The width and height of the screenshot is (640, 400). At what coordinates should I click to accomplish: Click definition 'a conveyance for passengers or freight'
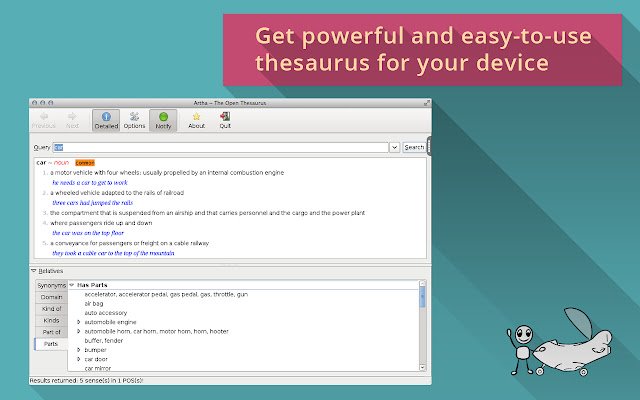coord(129,243)
